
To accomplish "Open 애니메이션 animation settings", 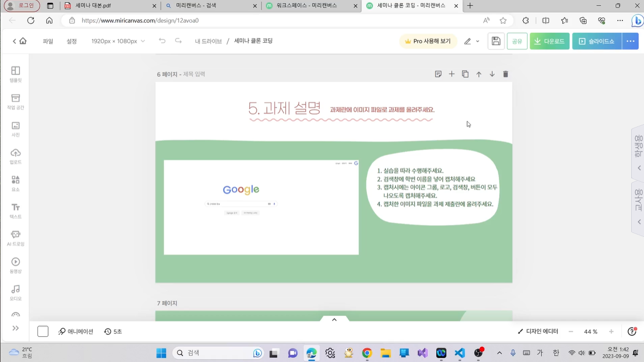I will [76, 332].
